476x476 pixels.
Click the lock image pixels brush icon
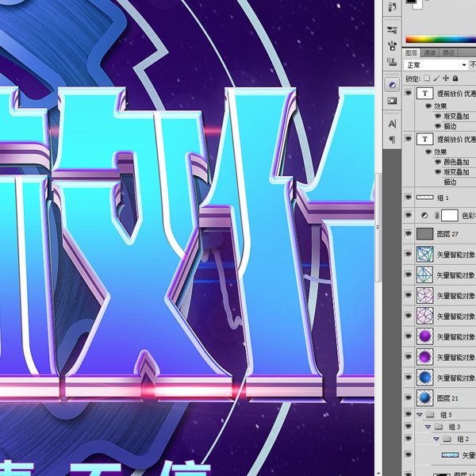[x=436, y=79]
